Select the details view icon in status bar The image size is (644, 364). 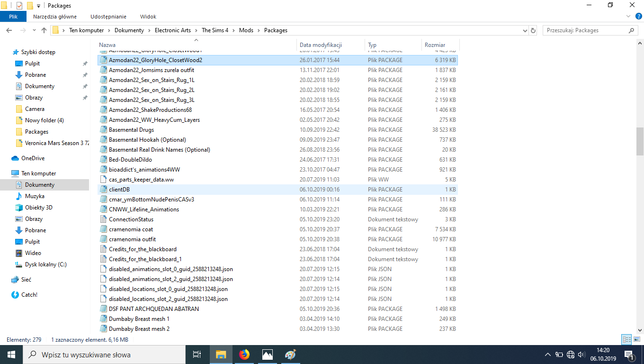tap(626, 339)
